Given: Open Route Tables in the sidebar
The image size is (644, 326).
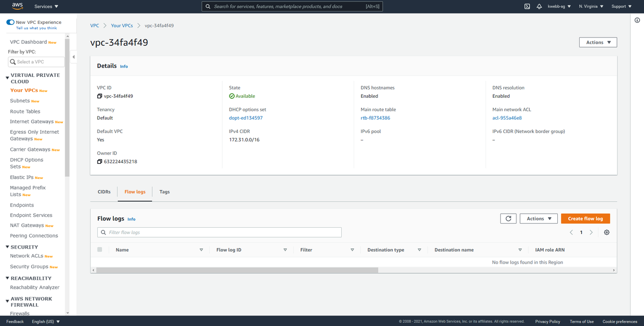Looking at the screenshot, I should [x=25, y=111].
